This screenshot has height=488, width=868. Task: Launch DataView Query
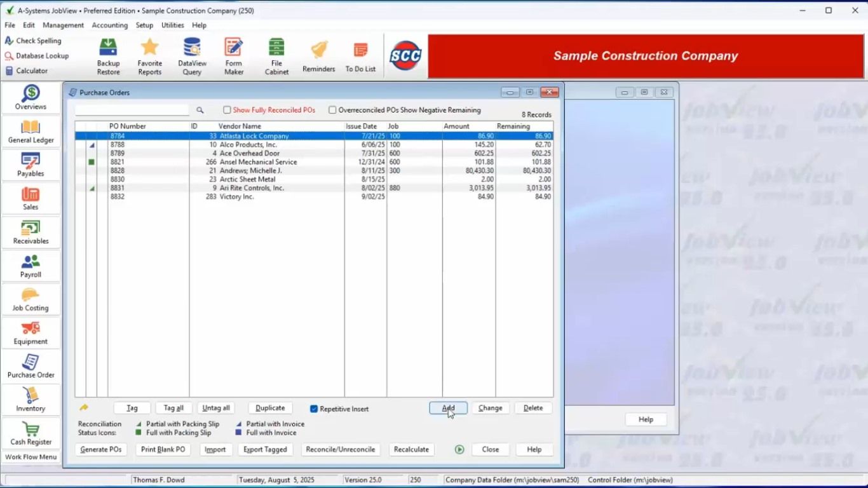(192, 56)
